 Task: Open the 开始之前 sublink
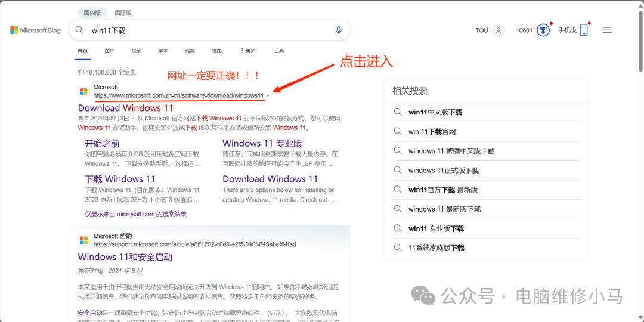tap(103, 143)
